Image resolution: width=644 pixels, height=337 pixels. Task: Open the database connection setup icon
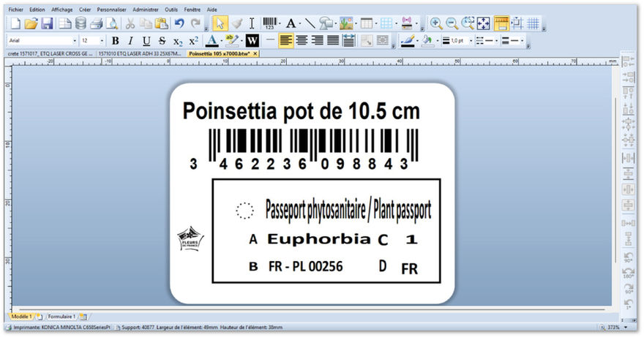point(81,23)
